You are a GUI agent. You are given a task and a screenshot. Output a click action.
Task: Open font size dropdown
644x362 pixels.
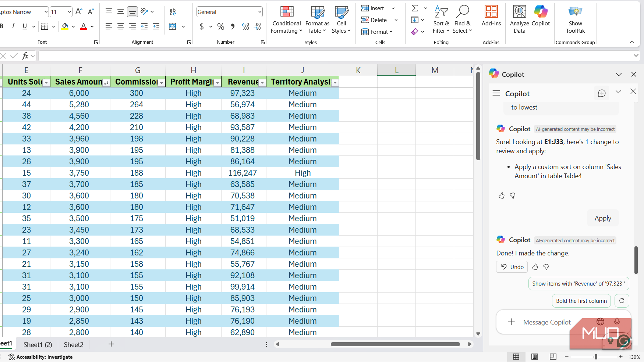[70, 12]
